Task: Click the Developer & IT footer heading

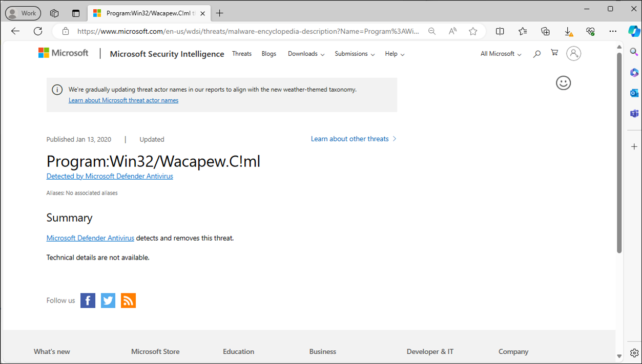Action: click(430, 352)
